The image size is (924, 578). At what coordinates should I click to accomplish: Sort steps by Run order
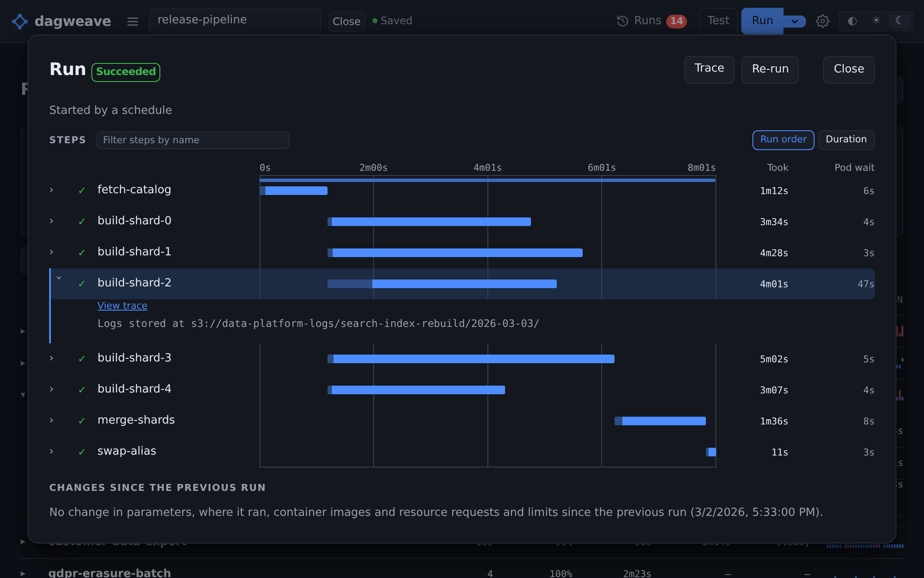coord(783,140)
